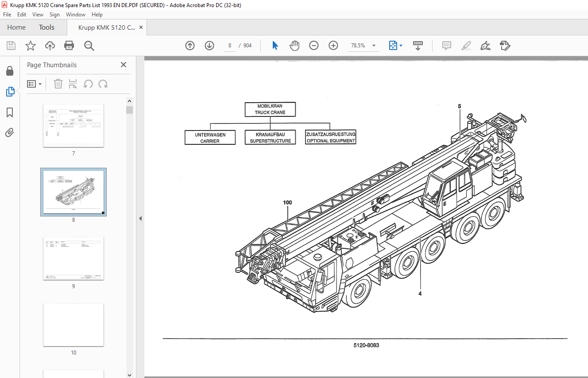Click the current page number field
Image resolution: width=588 pixels, height=378 pixels.
pyautogui.click(x=230, y=46)
